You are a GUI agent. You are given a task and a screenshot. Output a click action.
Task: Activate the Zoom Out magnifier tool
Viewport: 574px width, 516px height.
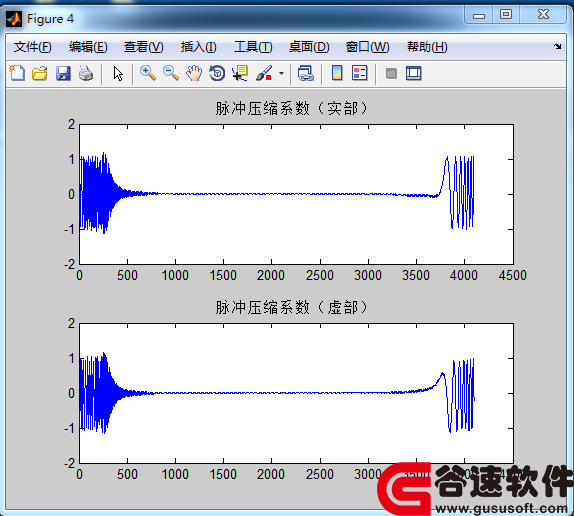pyautogui.click(x=171, y=73)
